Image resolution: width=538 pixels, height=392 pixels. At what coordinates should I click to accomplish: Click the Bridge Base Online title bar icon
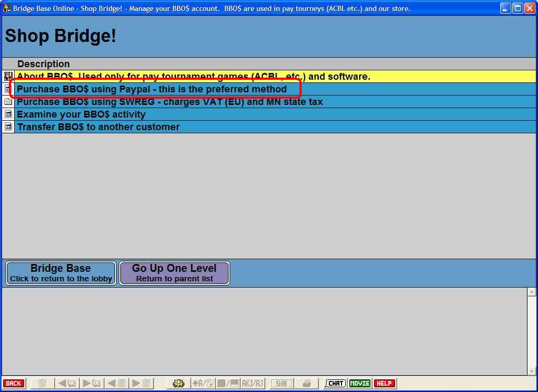pos(7,8)
